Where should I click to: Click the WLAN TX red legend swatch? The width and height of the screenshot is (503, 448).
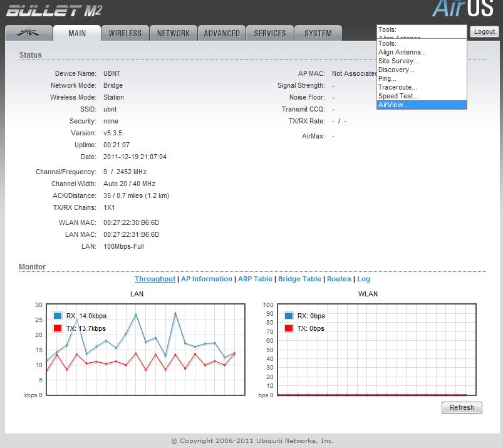(289, 328)
